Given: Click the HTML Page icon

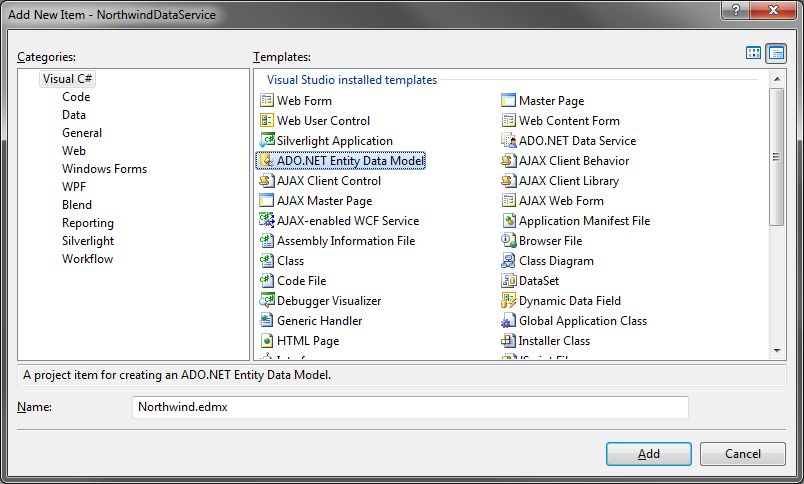Looking at the screenshot, I should [267, 340].
